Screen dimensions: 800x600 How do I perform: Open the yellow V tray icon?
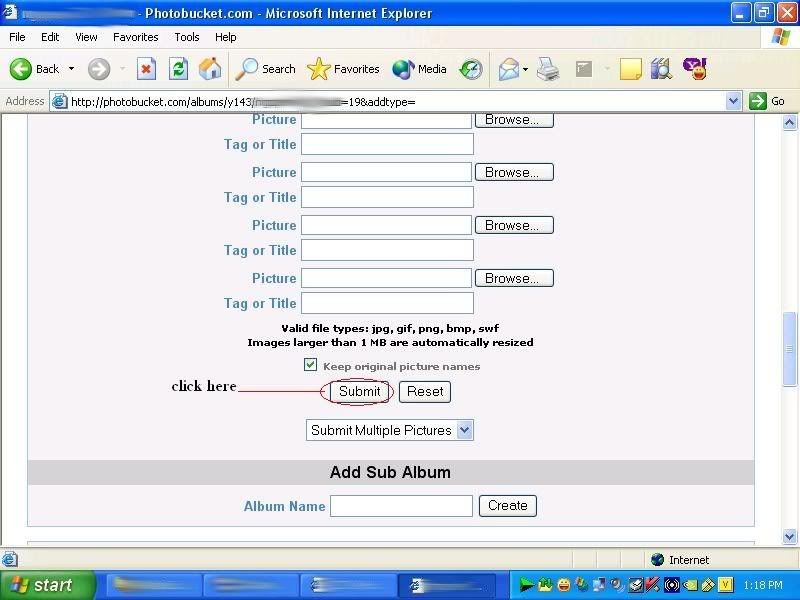click(726, 585)
